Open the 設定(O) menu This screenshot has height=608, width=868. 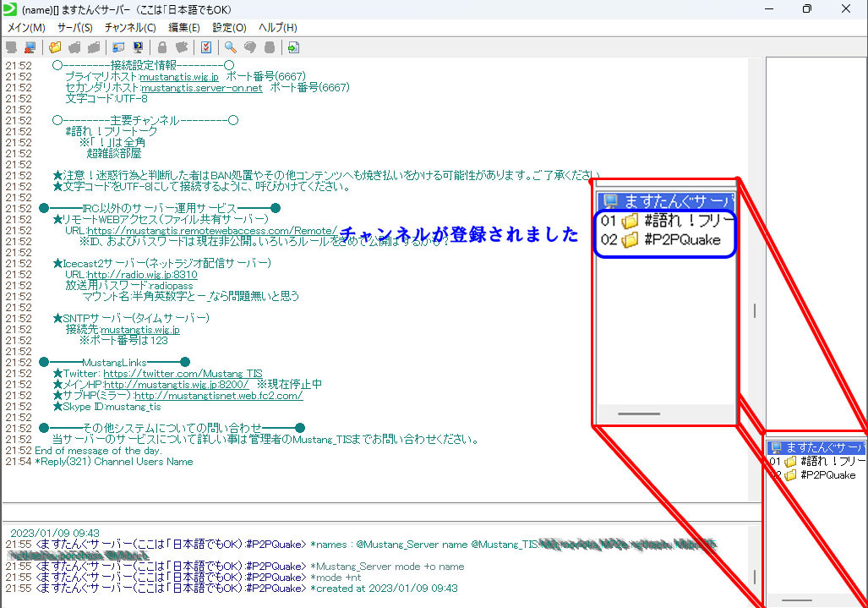229,27
